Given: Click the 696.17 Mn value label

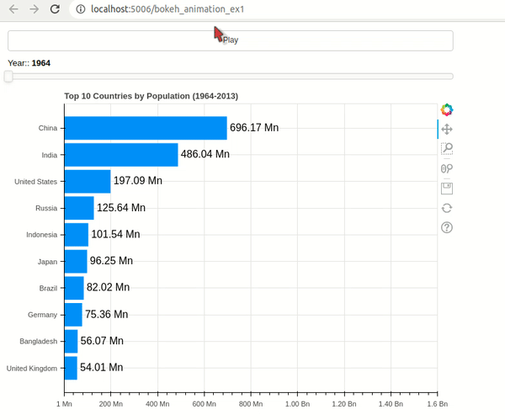Looking at the screenshot, I should pos(254,128).
